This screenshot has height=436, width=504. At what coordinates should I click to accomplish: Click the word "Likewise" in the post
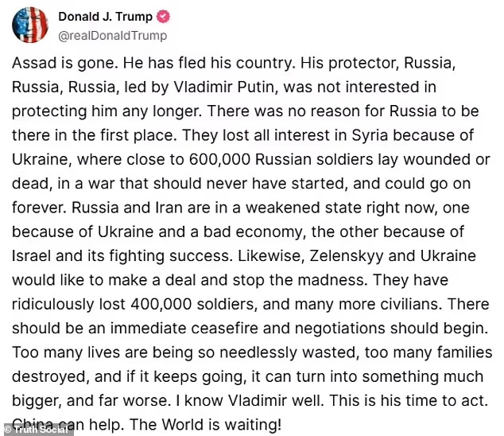coord(270,256)
